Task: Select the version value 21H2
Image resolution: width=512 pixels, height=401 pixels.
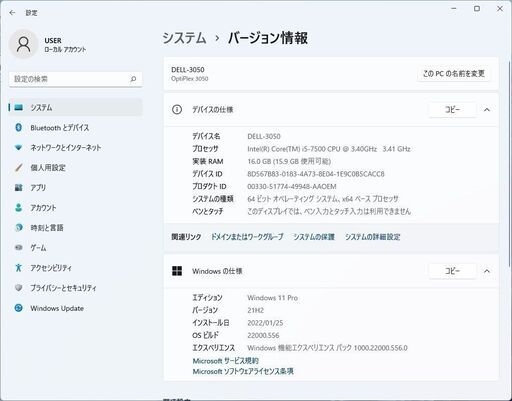Action: [256, 310]
